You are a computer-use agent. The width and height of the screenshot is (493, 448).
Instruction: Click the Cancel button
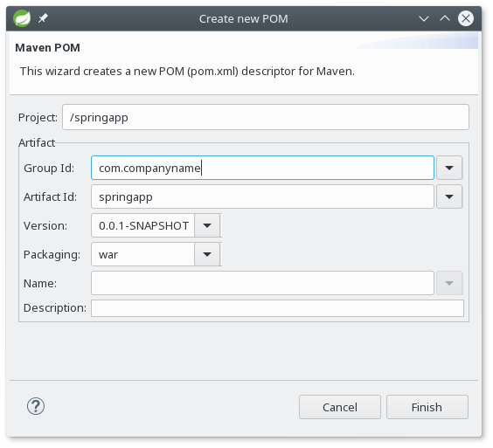(340, 407)
